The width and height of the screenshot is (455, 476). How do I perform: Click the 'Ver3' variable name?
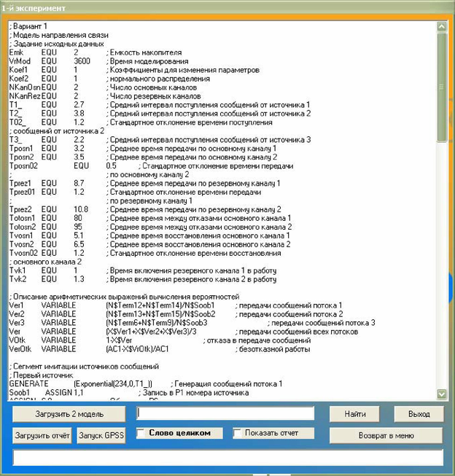17,323
